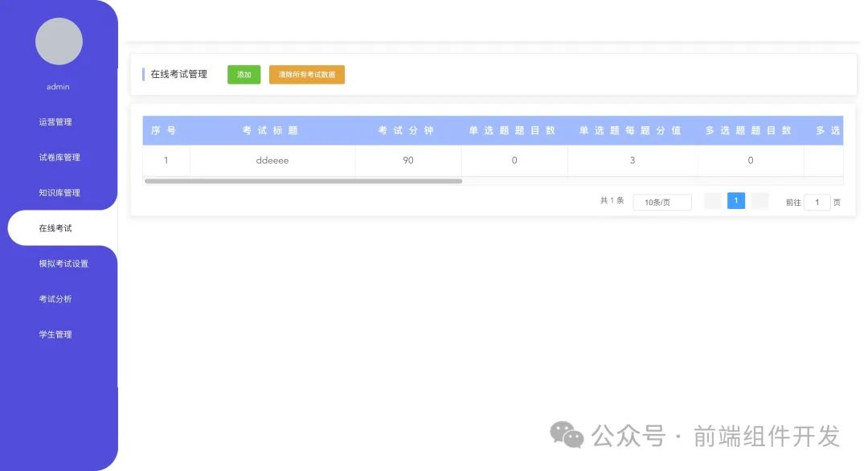The height and width of the screenshot is (471, 868).
Task: Select the 在线考试 sidebar item
Action: click(x=62, y=228)
